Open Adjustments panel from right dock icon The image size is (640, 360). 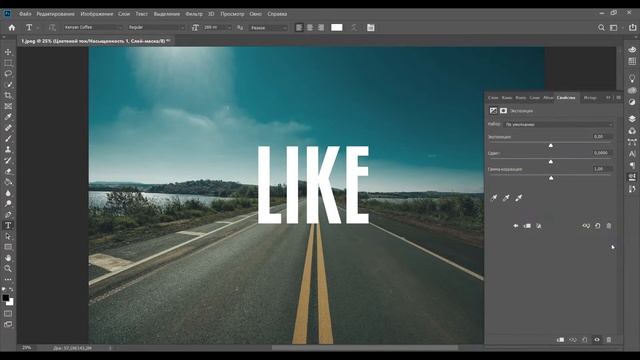pyautogui.click(x=632, y=102)
